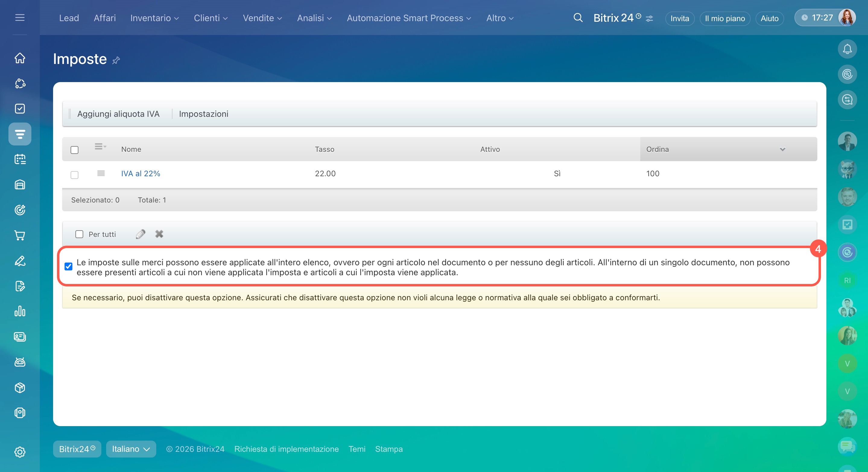This screenshot has width=868, height=472.
Task: Click the pin icon next to Imposte
Action: click(116, 60)
